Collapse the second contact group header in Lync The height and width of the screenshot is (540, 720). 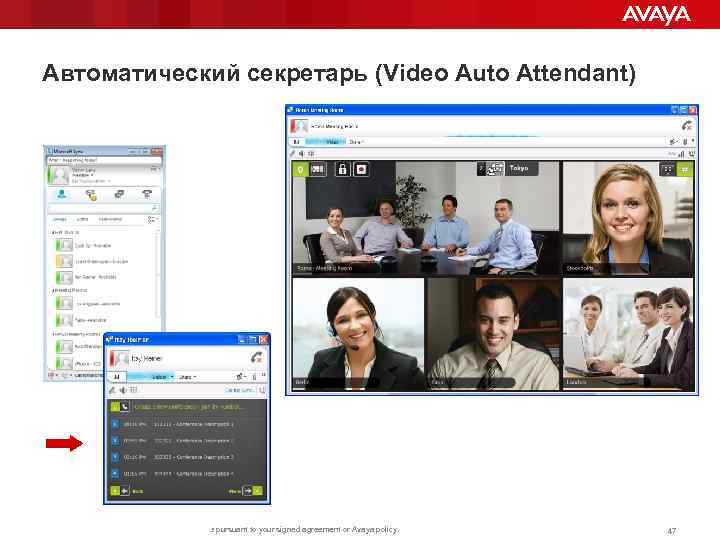tap(70, 290)
